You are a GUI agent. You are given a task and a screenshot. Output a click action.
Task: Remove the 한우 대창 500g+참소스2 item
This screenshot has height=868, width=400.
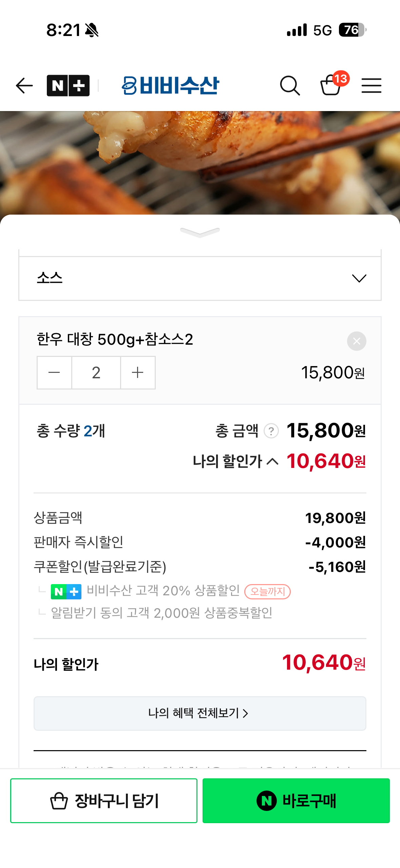[x=356, y=341]
